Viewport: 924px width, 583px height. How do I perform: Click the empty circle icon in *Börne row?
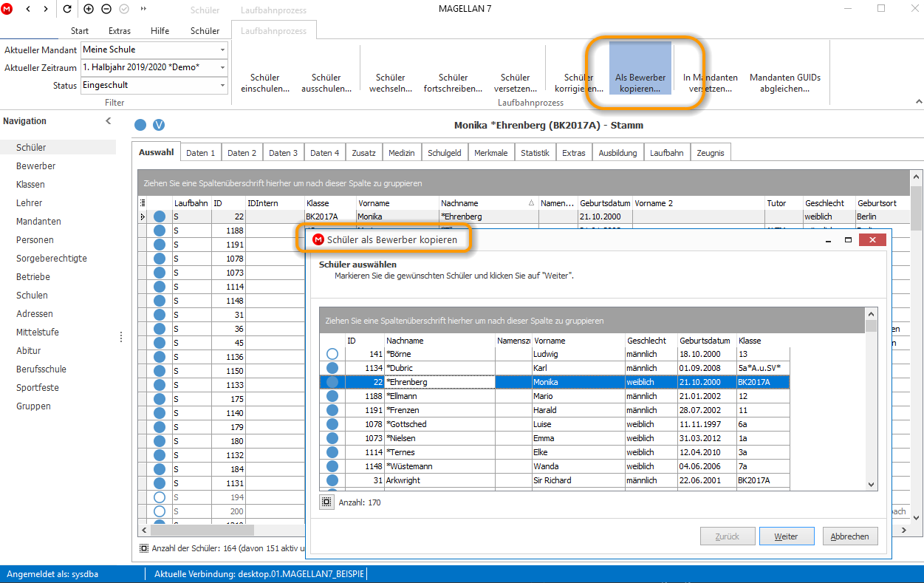tap(332, 354)
